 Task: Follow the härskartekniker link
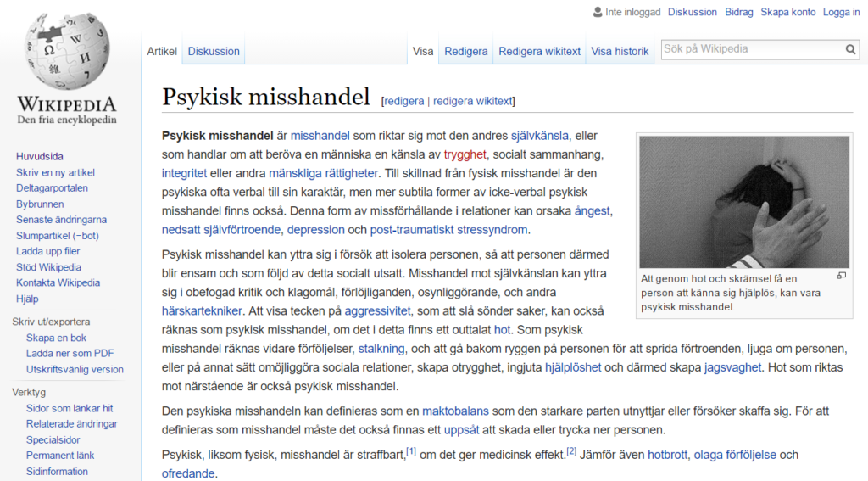(x=202, y=311)
